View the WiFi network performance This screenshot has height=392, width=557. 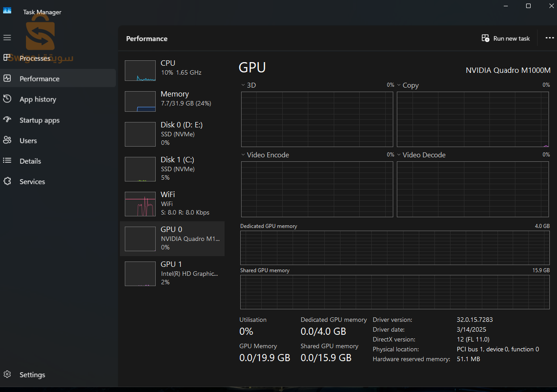click(x=172, y=203)
